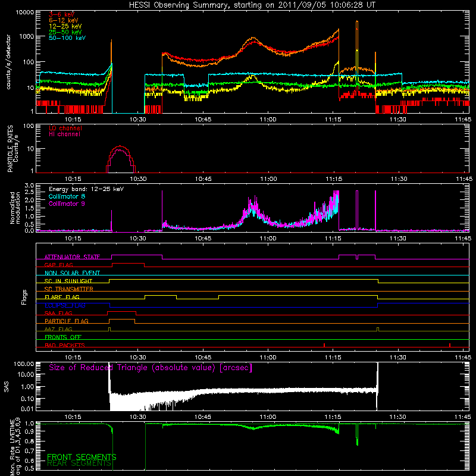
Task: Select the 6-12 keV legend label
Action: pyautogui.click(x=64, y=20)
